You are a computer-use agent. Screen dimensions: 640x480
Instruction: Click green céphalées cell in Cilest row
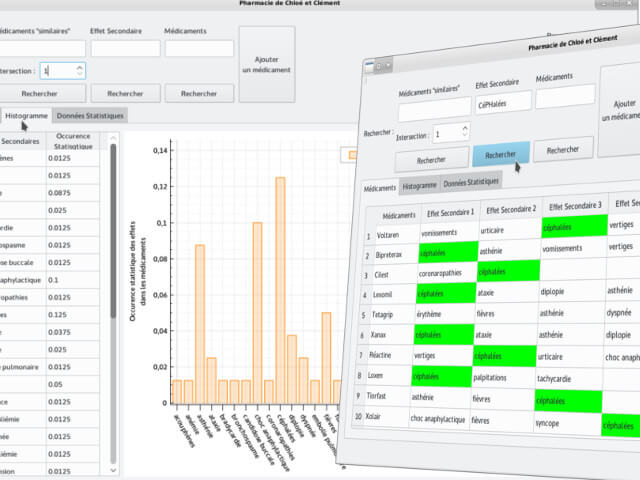click(x=509, y=271)
